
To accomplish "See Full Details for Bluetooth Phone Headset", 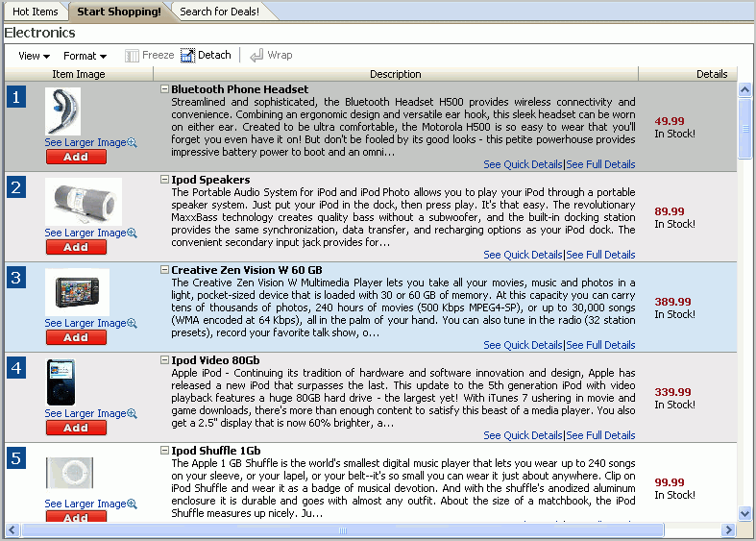I will (600, 164).
